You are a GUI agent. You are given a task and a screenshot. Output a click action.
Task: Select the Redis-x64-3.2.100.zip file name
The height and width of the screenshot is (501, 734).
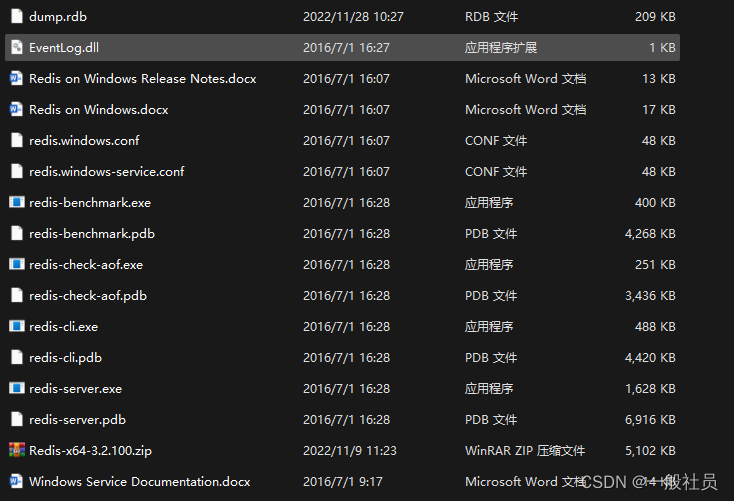coord(90,450)
